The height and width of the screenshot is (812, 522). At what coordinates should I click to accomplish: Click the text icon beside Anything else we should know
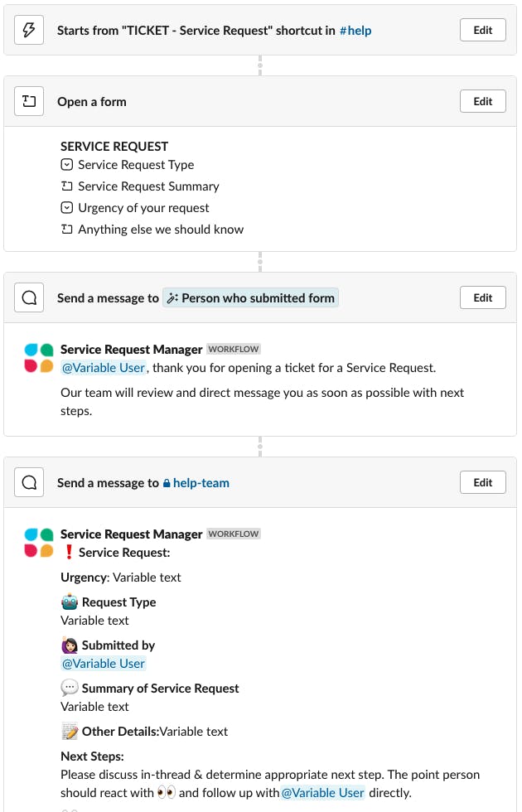point(67,230)
